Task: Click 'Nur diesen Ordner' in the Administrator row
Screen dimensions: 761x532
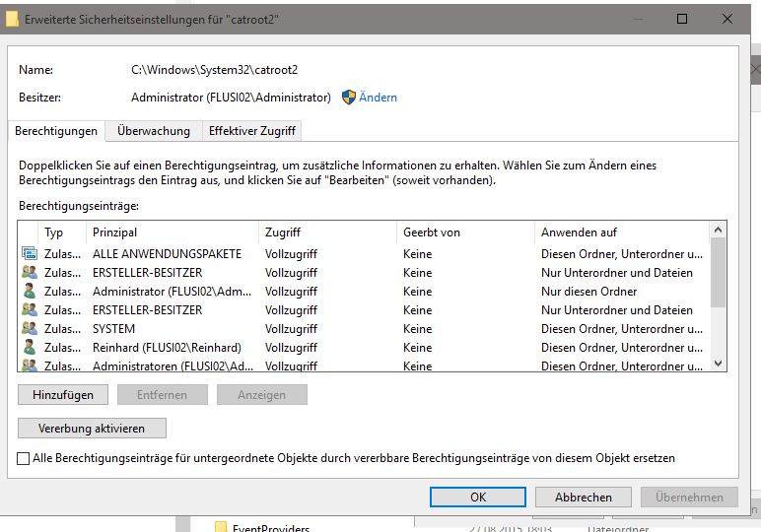Action: coord(588,291)
